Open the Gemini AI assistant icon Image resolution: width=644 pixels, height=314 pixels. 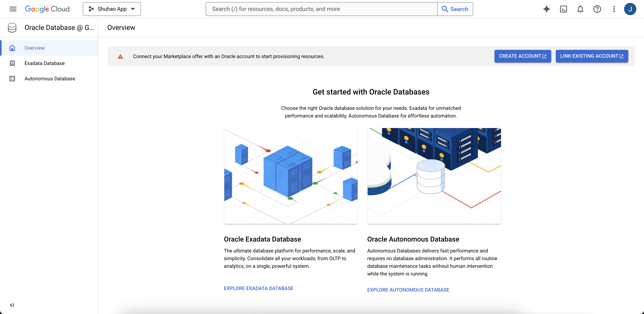pos(546,9)
